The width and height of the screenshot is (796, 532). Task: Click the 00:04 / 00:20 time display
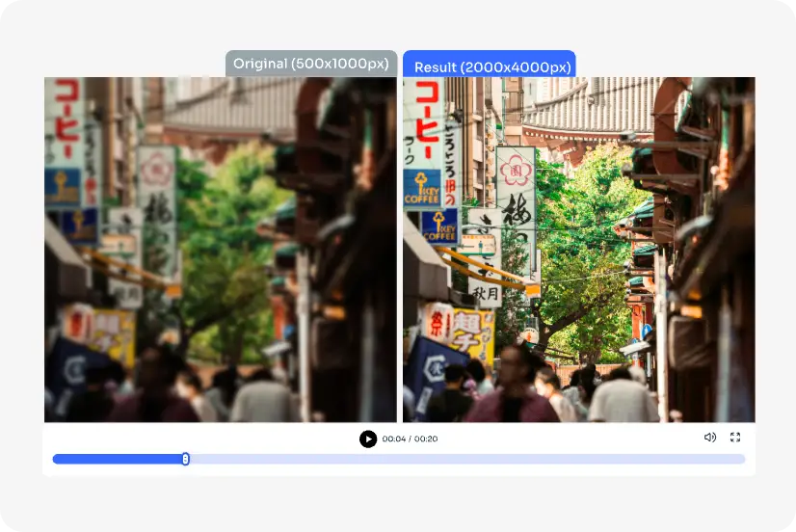[410, 439]
